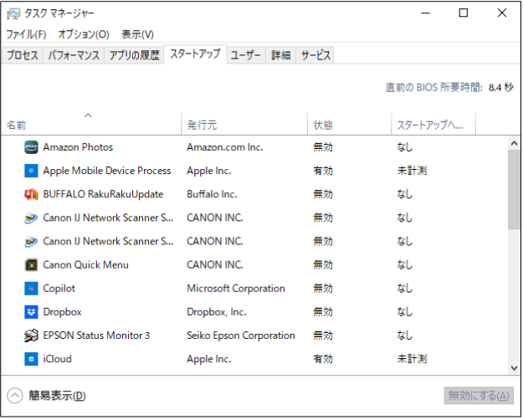Click the 無効にする(A) button

point(479,396)
